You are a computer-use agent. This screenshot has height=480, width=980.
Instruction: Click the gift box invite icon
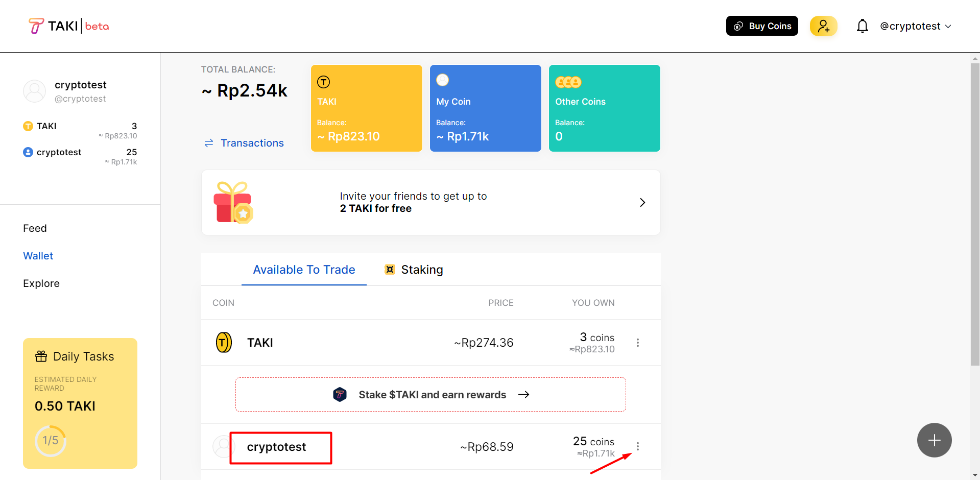pyautogui.click(x=233, y=203)
